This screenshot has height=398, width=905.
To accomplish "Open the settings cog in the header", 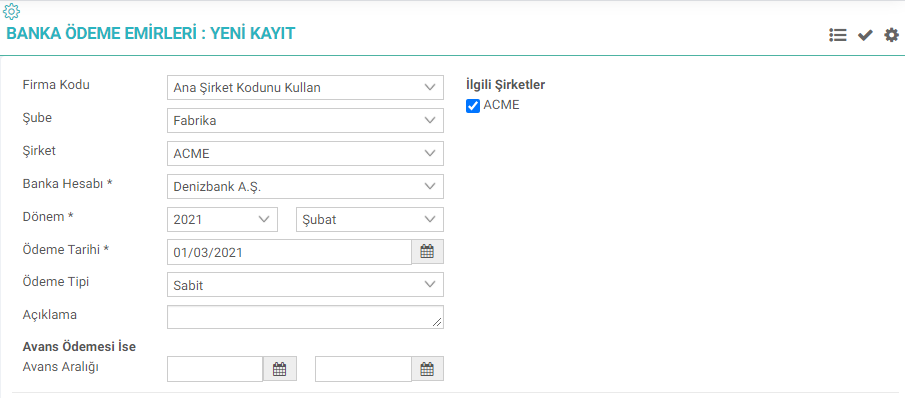I will 892,35.
